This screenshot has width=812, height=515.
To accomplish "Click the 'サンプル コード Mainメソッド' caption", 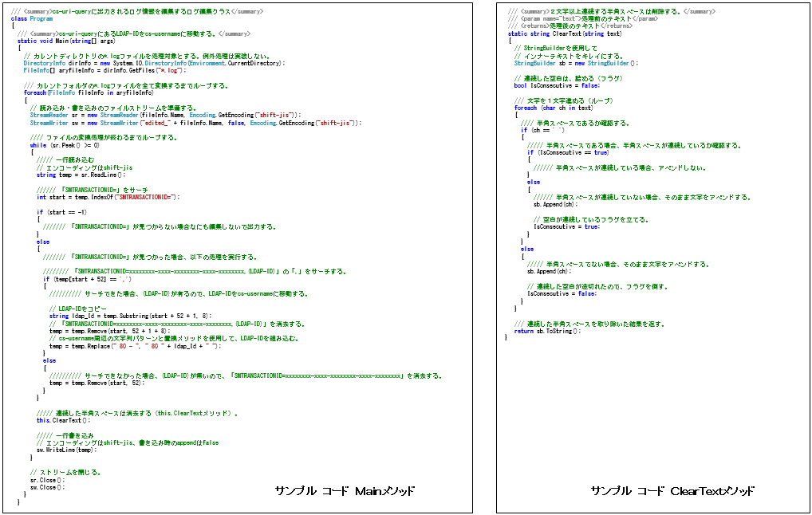I will point(345,491).
